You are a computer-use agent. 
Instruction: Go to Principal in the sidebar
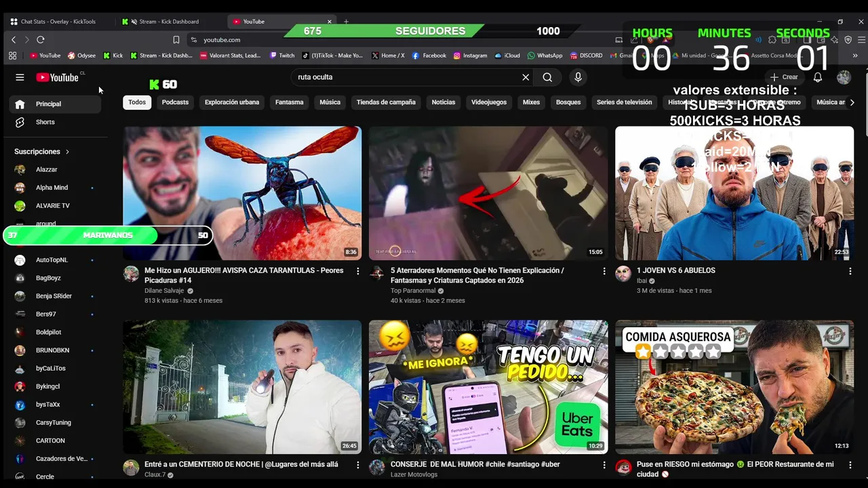pos(55,104)
